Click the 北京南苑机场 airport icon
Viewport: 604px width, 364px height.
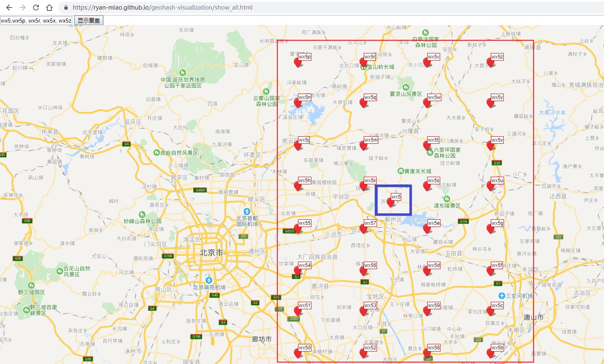[x=209, y=280]
